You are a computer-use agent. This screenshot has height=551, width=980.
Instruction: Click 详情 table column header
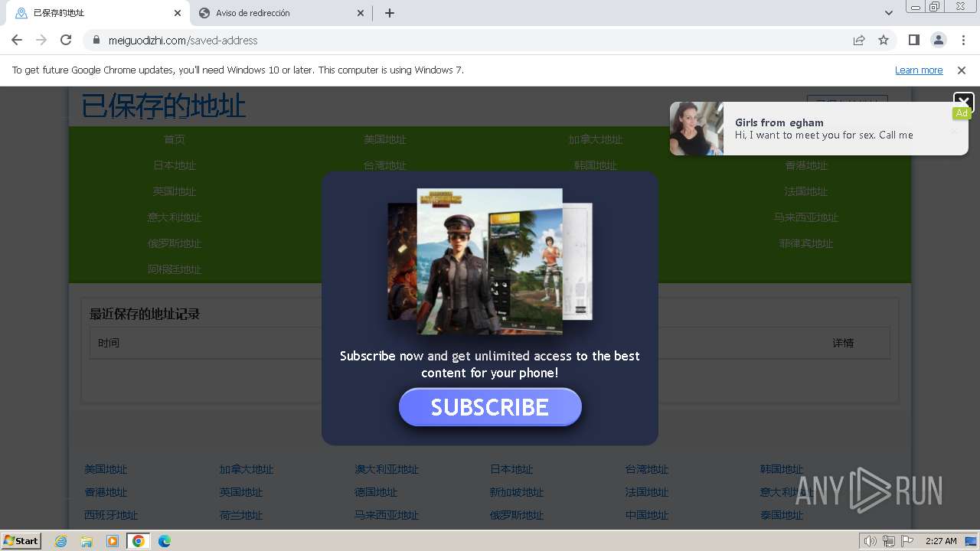coord(843,343)
